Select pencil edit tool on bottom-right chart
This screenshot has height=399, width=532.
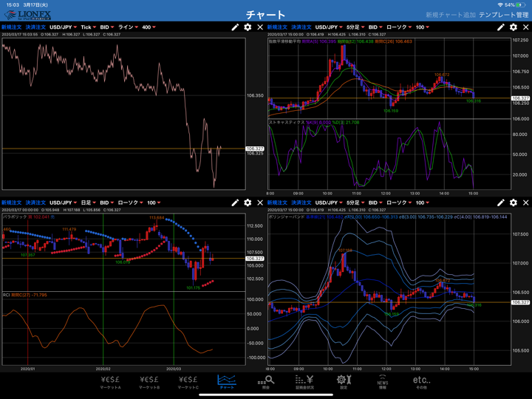point(501,202)
